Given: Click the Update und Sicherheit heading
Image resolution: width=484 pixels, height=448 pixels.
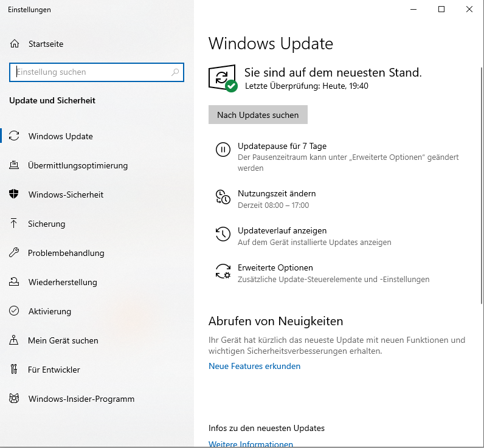Looking at the screenshot, I should coord(52,100).
